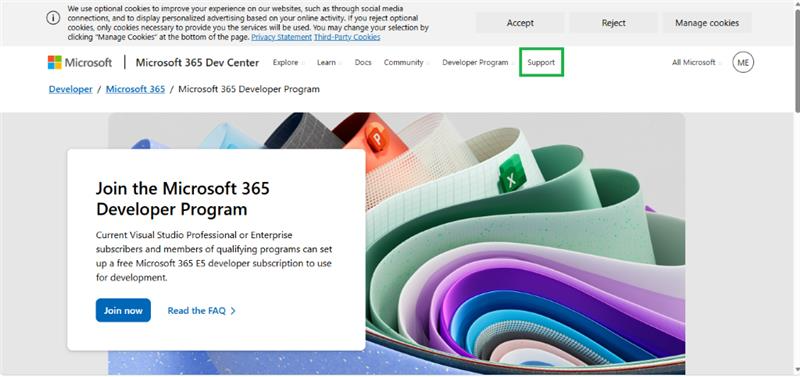Open Manage cookies settings

coord(707,23)
